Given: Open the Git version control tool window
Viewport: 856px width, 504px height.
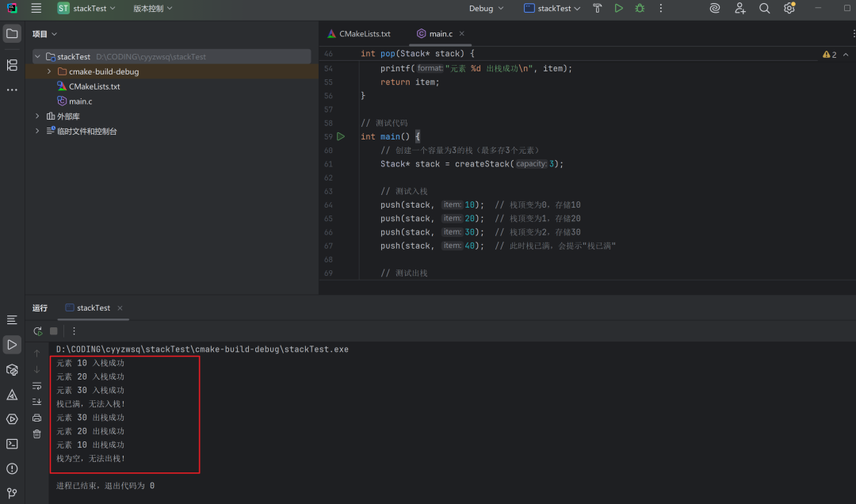Looking at the screenshot, I should coord(11,493).
